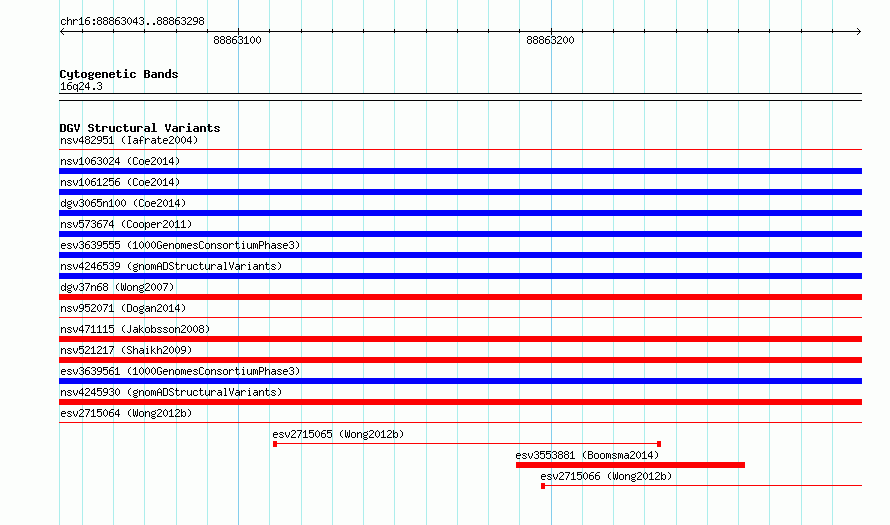The image size is (890, 525).
Task: Click the thin red line for esv2715064
Action: click(x=460, y=423)
